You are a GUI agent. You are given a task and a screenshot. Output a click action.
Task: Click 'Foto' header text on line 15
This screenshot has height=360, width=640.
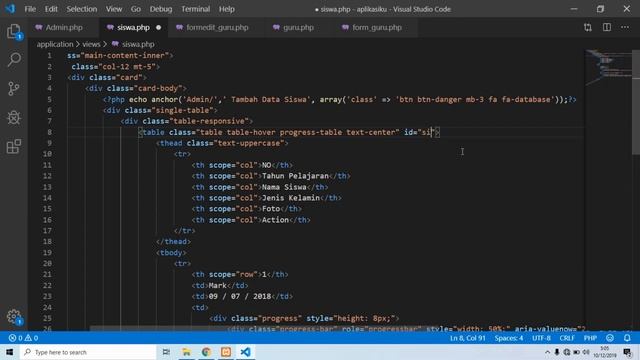coord(271,209)
